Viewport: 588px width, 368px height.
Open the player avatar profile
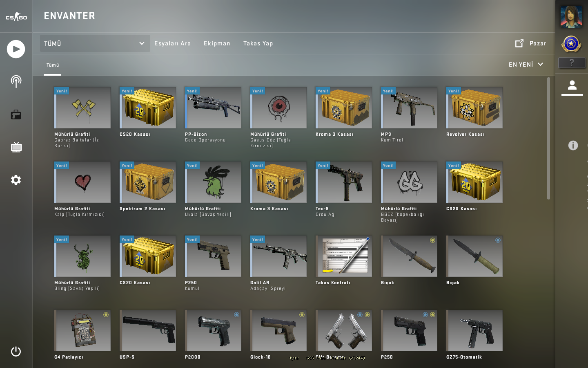[571, 17]
